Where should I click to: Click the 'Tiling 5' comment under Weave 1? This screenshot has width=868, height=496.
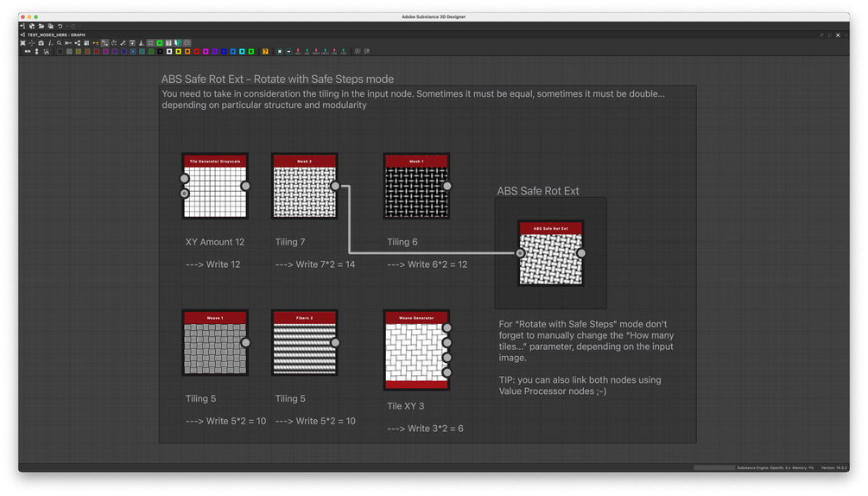[x=200, y=398]
